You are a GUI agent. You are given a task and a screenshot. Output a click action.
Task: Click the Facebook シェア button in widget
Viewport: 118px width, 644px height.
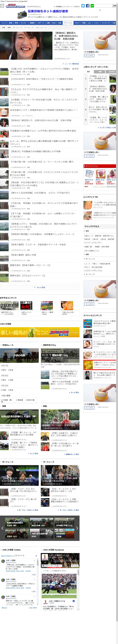coord(75,565)
